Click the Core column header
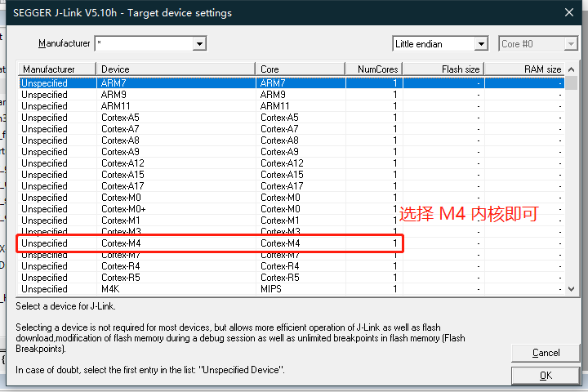Screen dimensions: 588x392 tap(300, 69)
